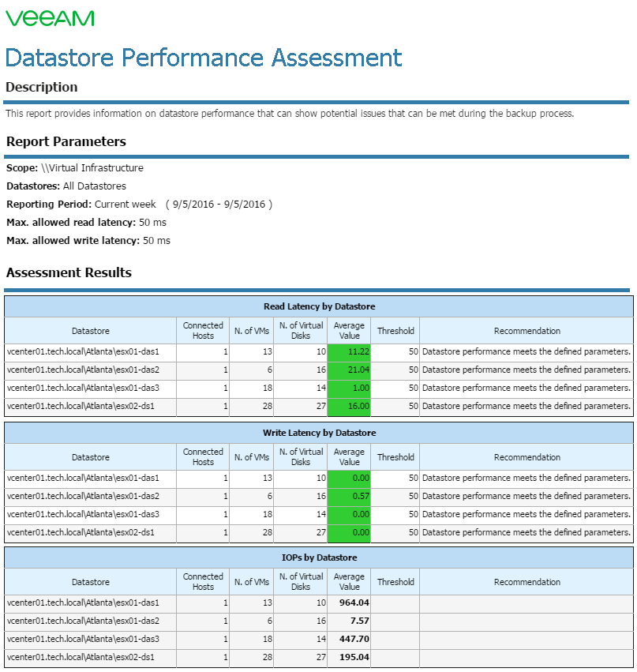Click the Datastores parameter value All Datastores

point(94,186)
